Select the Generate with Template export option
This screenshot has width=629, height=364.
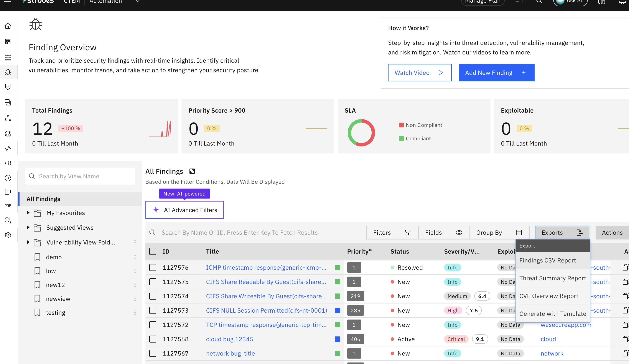[553, 314]
